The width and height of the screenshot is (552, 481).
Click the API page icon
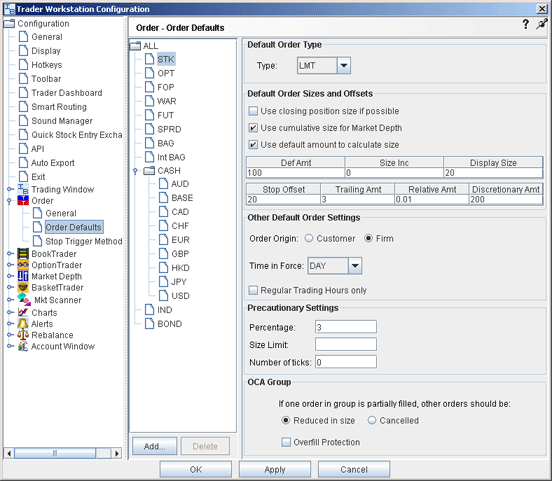pos(23,148)
